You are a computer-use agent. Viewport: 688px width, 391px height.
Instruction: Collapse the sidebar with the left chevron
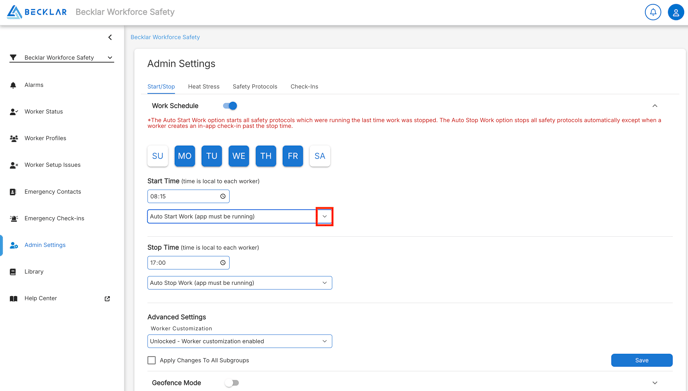tap(110, 37)
